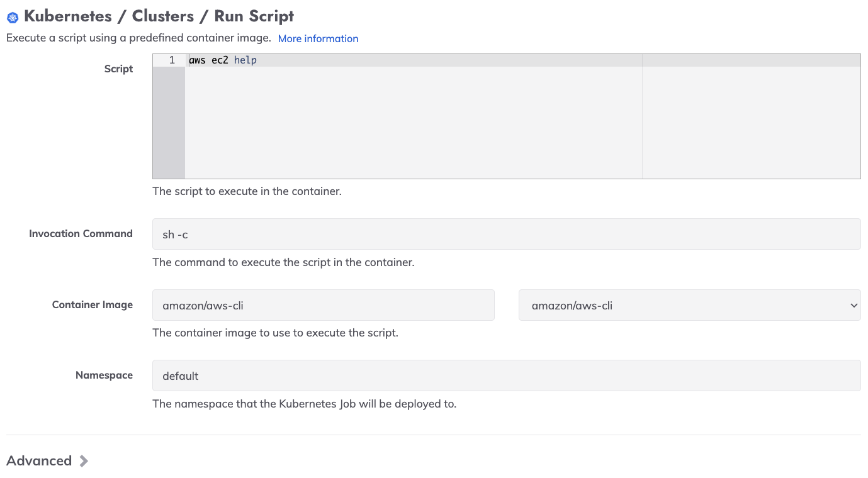
Task: Click the page title 'Kubernetes / Clusters / Run Script'
Action: (159, 16)
